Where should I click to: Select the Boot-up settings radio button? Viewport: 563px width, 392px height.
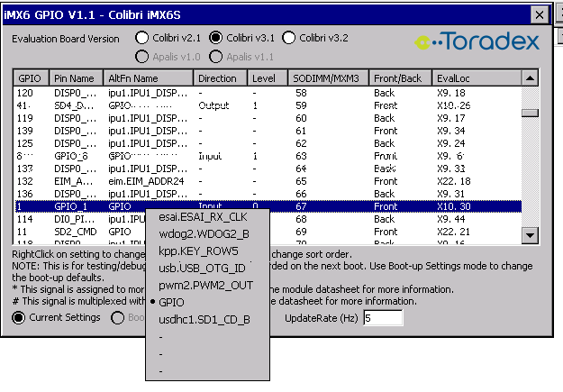[x=117, y=317]
